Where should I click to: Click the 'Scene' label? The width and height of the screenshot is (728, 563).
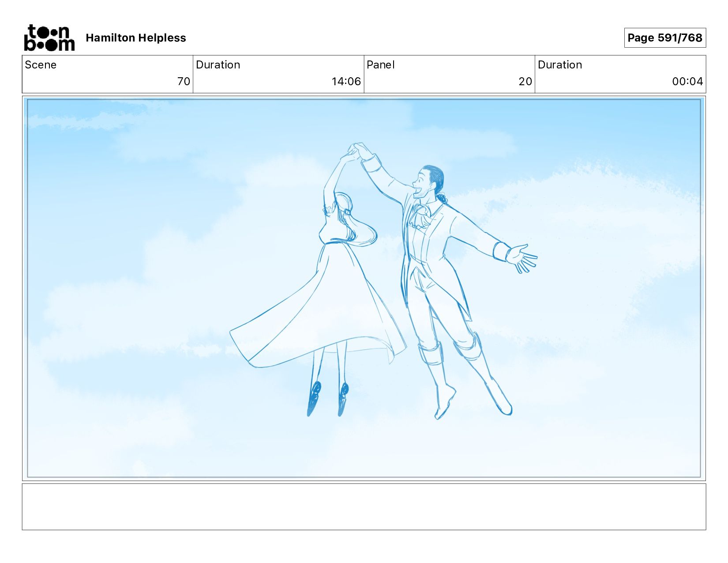pos(41,65)
